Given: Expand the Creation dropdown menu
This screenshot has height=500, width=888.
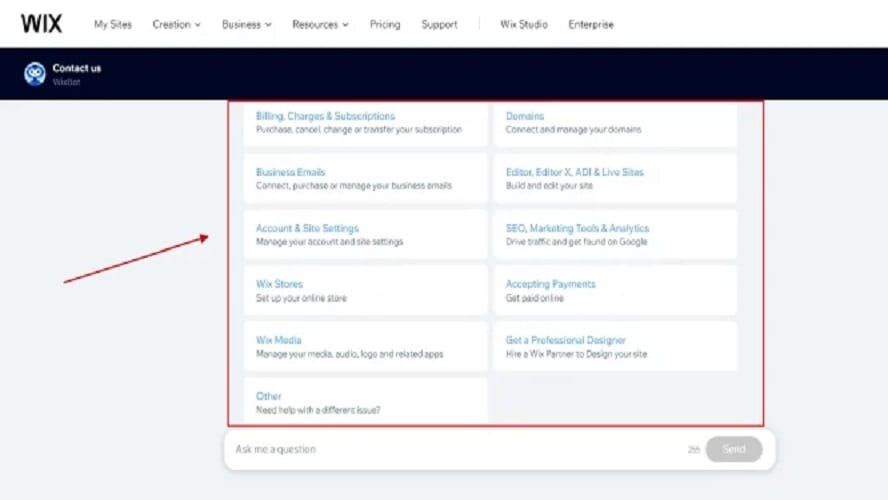Looking at the screenshot, I should tap(176, 24).
